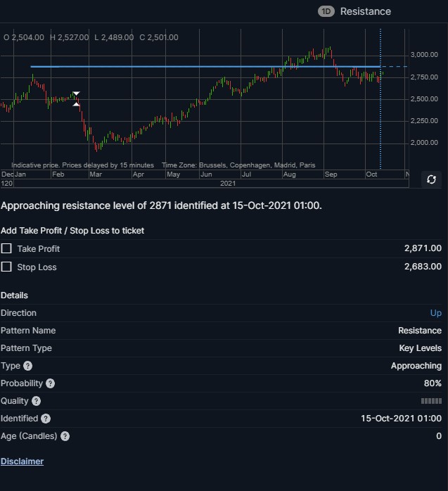Open the Age (Candles) help icon
The height and width of the screenshot is (491, 448).
click(x=65, y=436)
